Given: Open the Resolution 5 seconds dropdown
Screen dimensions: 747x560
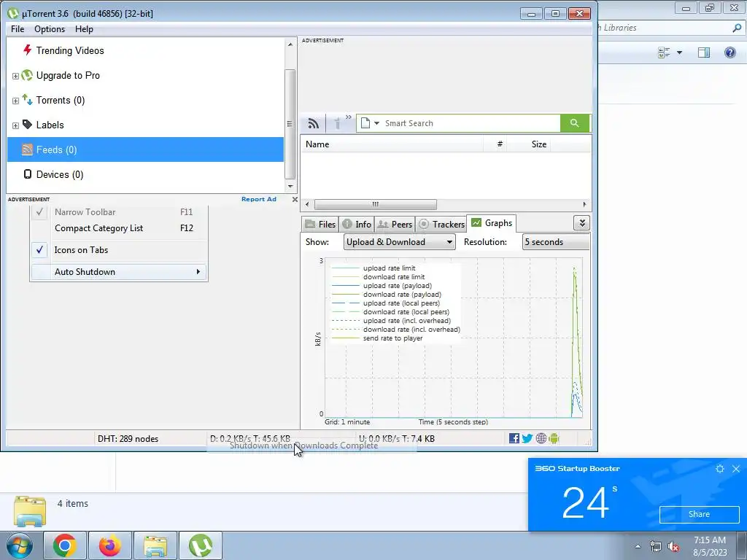Looking at the screenshot, I should [556, 242].
